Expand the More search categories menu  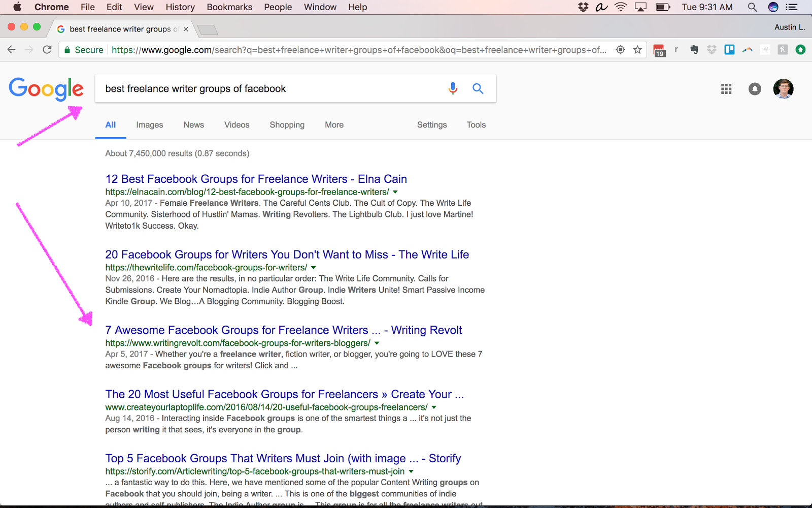[x=334, y=125]
